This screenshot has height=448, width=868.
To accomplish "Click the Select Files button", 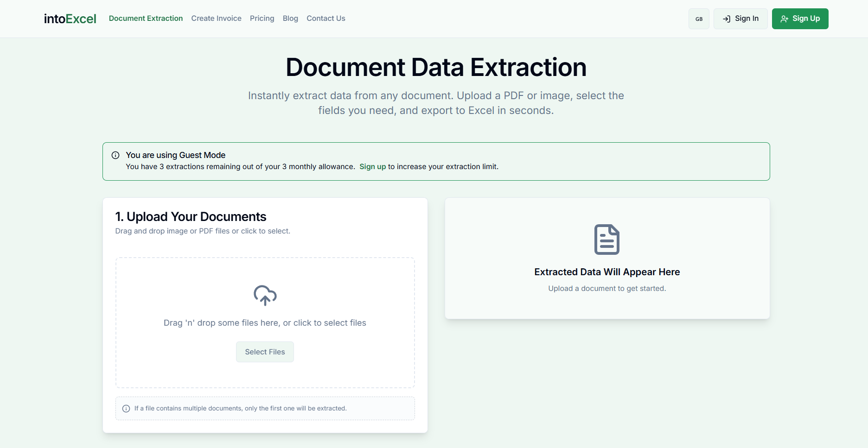I will [x=265, y=352].
